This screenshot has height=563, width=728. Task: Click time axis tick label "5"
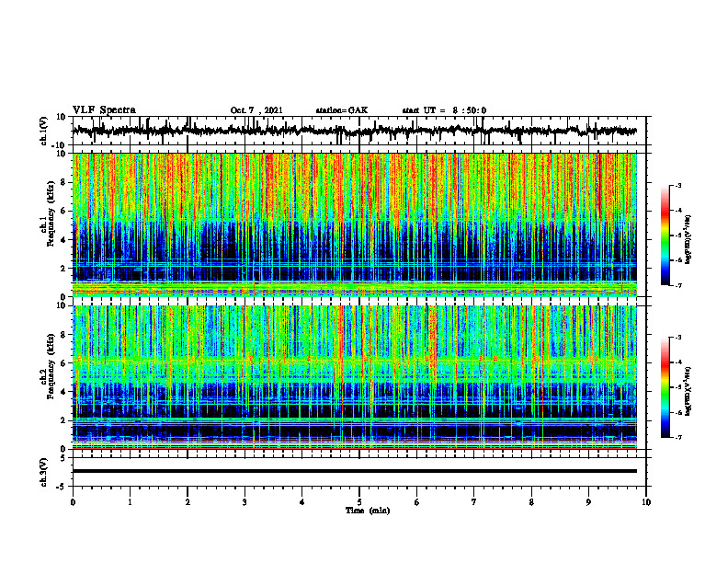359,502
